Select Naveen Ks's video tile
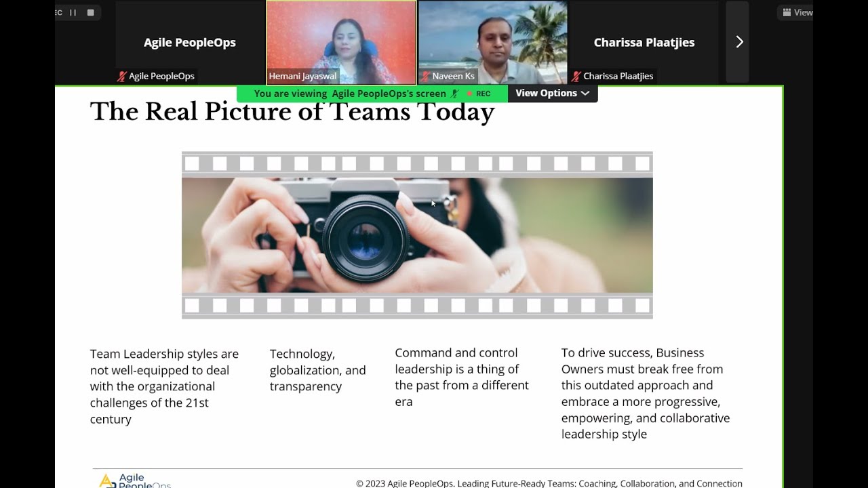 [x=492, y=42]
